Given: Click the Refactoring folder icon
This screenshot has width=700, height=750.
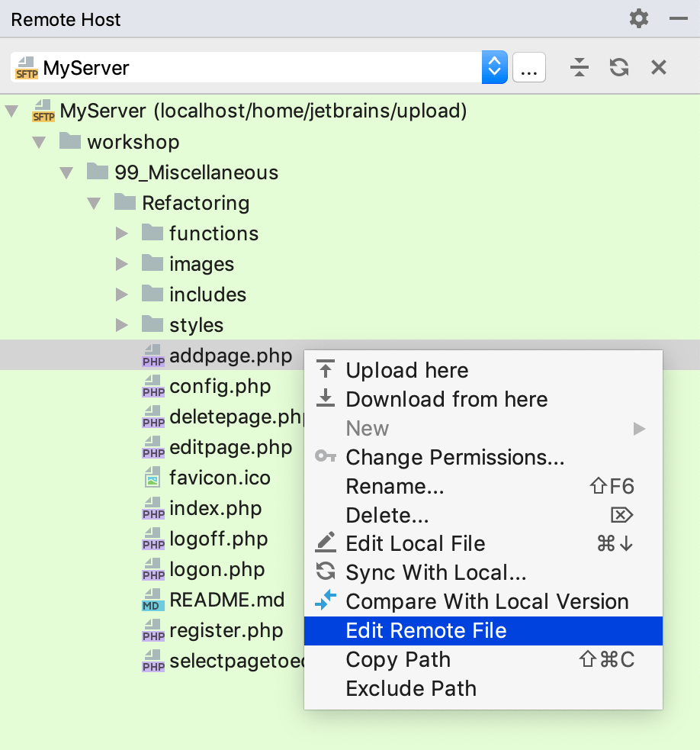Looking at the screenshot, I should tap(125, 202).
